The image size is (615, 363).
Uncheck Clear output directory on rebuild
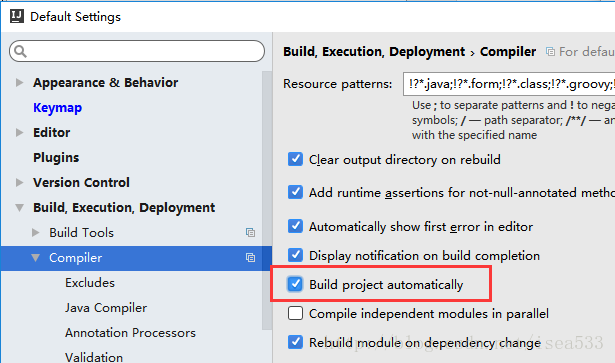[x=295, y=160]
